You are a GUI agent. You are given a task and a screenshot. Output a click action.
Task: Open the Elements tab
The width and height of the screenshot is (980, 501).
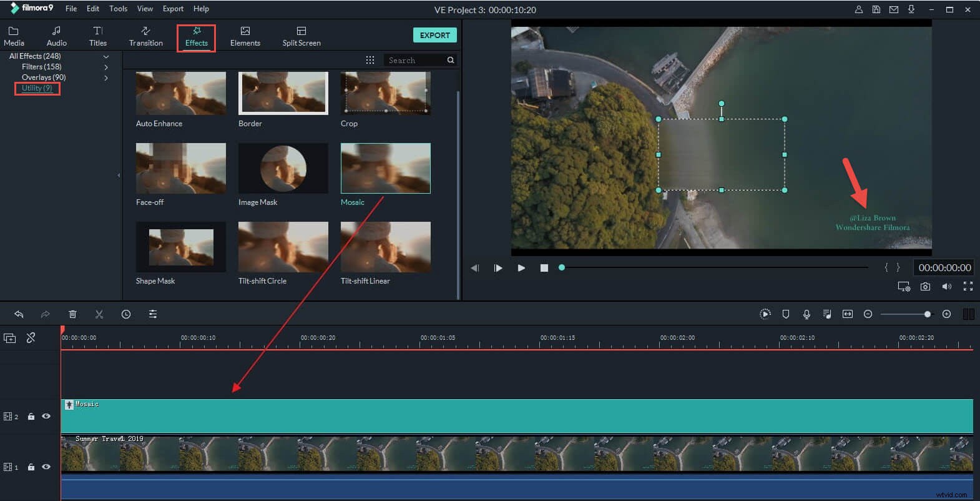(245, 36)
